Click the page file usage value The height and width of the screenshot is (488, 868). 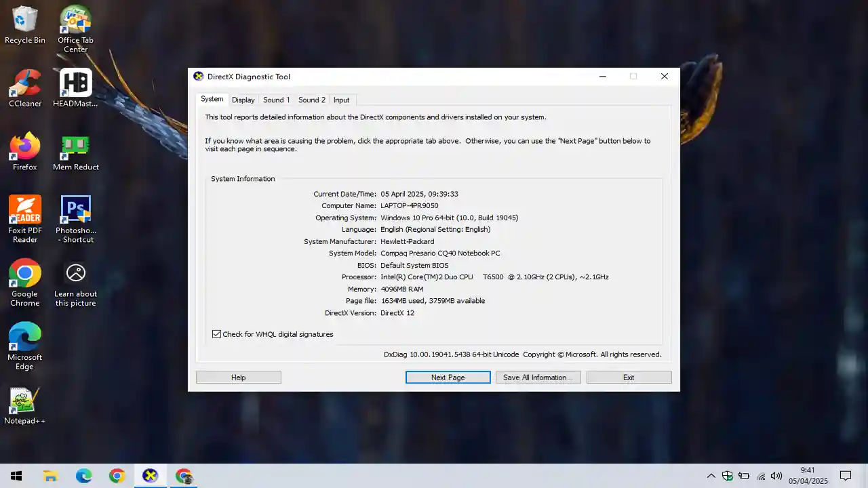point(433,301)
